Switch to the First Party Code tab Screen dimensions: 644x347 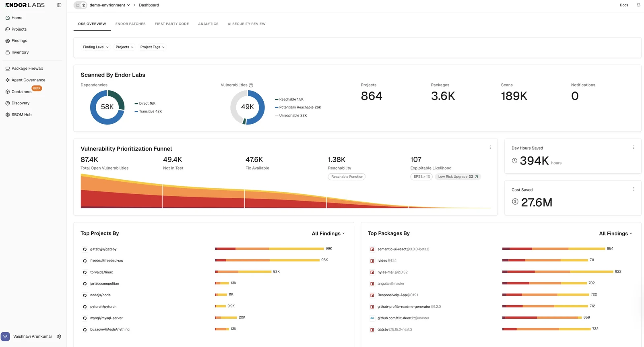pyautogui.click(x=172, y=24)
